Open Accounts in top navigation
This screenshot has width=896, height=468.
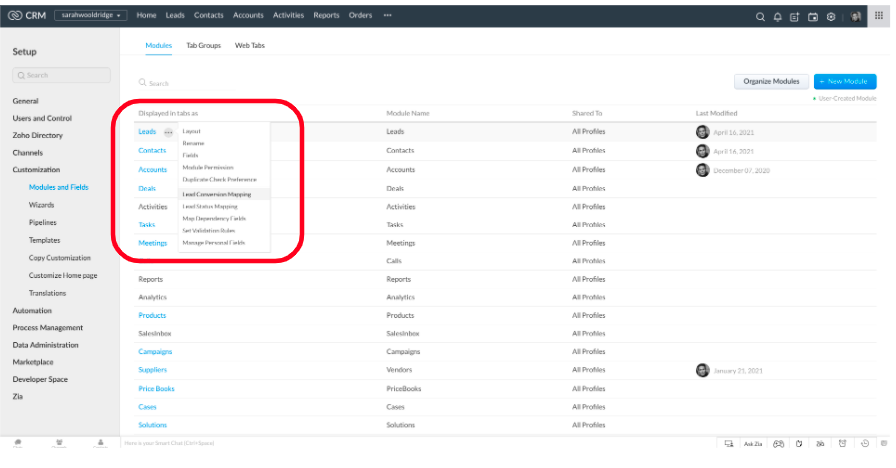coord(248,15)
